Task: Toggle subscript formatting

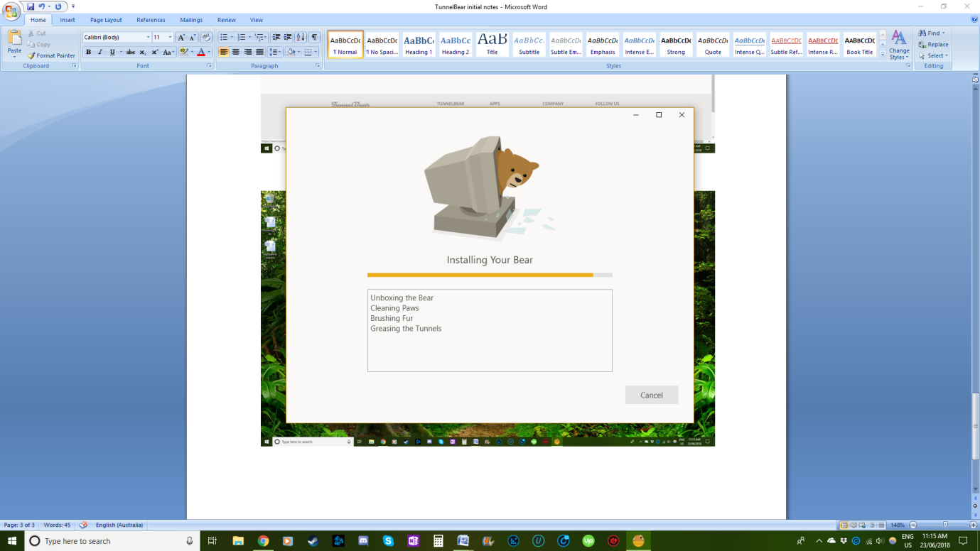Action: tap(142, 52)
